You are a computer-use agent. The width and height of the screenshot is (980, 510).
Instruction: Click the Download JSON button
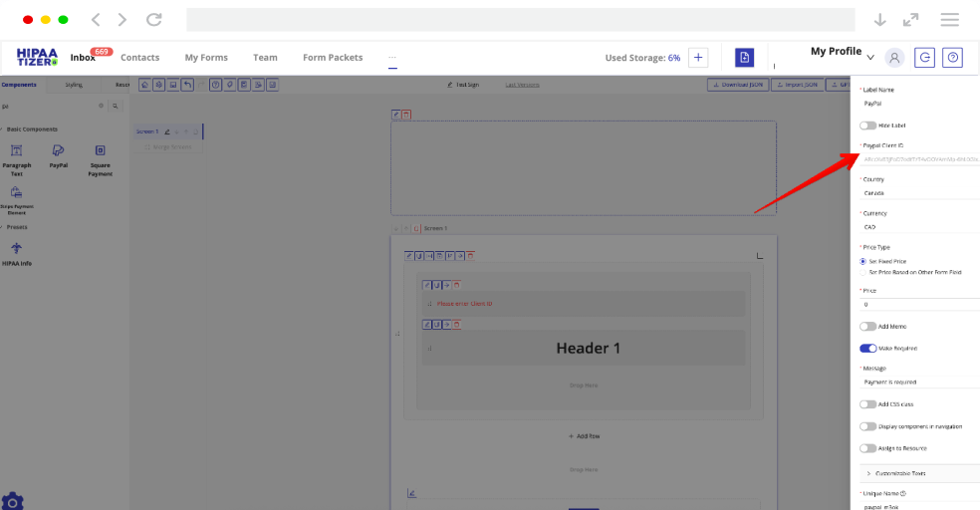739,85
